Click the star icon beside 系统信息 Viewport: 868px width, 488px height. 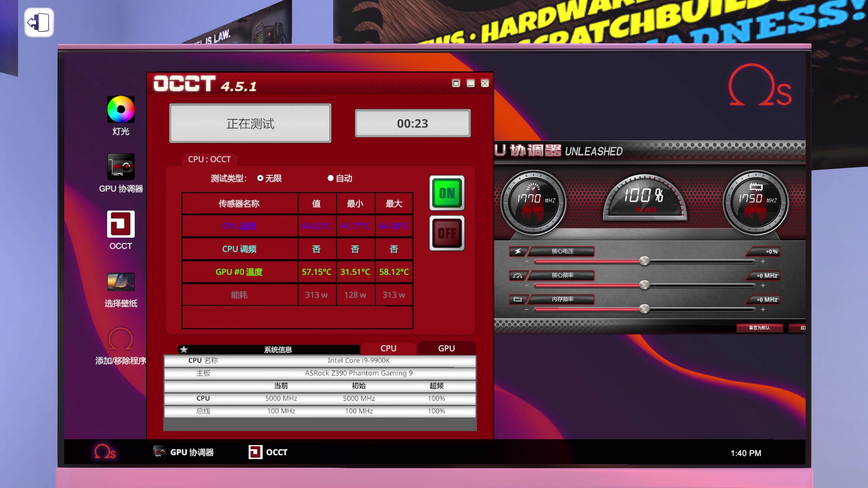(184, 349)
